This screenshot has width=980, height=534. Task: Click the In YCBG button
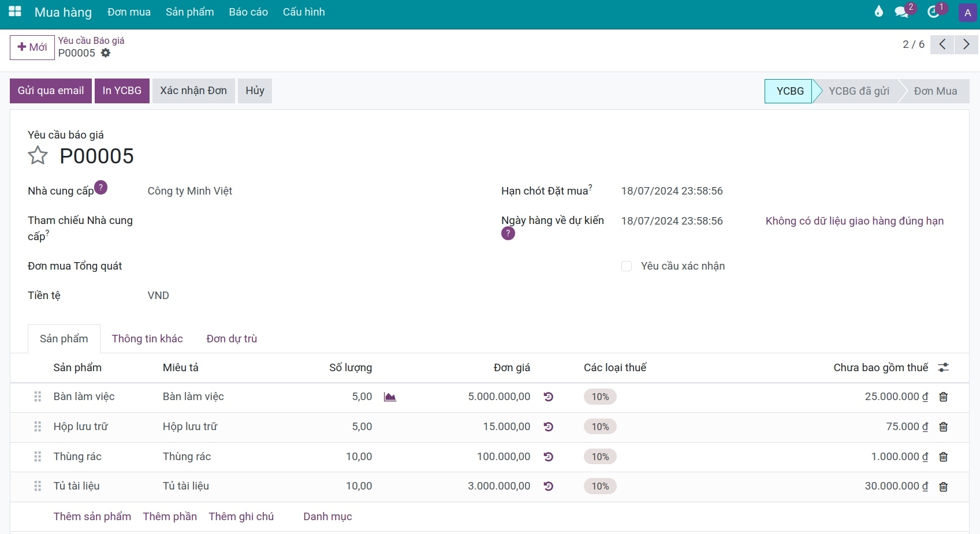[x=122, y=91]
